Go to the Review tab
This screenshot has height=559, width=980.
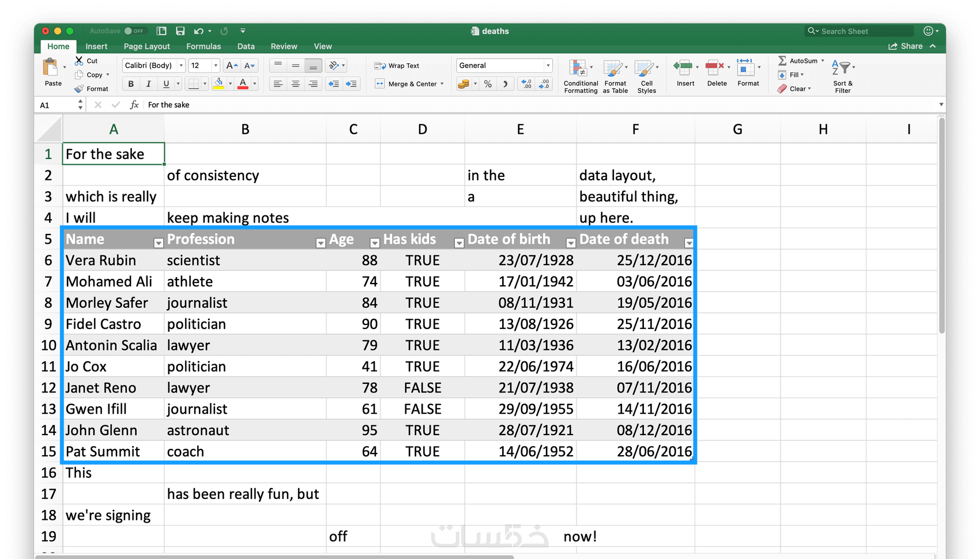coord(284,47)
